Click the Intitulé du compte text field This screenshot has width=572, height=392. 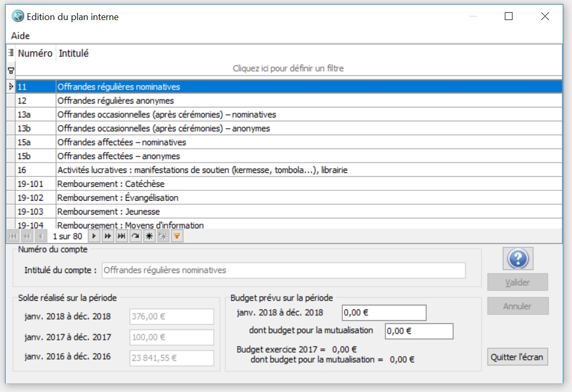(x=283, y=270)
